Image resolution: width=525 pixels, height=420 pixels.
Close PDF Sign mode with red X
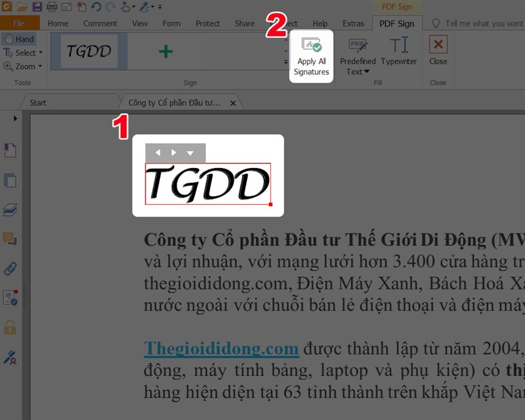coord(438,51)
